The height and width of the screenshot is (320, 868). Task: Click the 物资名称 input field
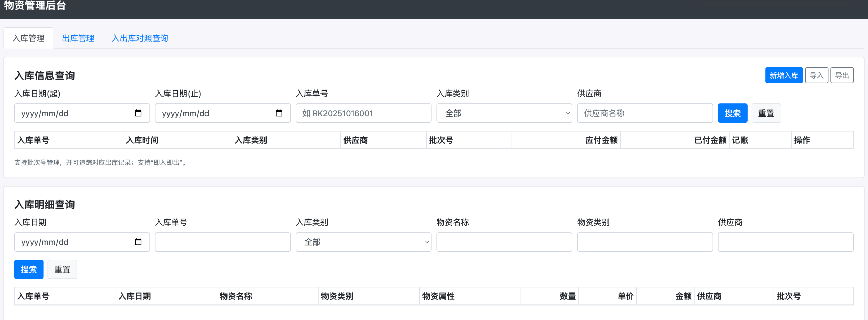tap(504, 242)
